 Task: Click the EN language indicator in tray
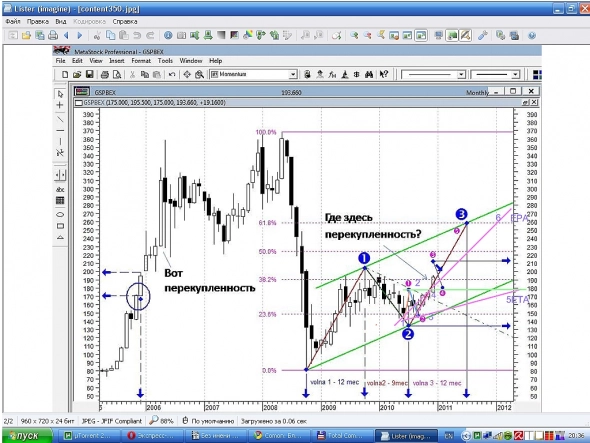(x=448, y=436)
